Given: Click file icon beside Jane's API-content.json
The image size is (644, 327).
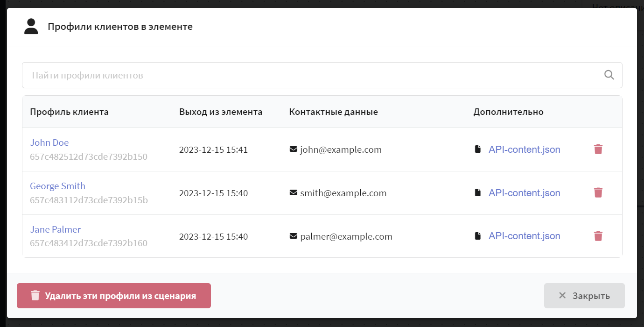Looking at the screenshot, I should coord(477,236).
